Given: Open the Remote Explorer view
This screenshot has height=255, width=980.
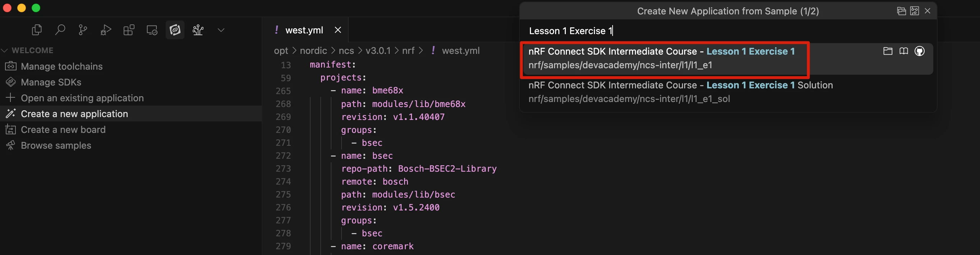Looking at the screenshot, I should click(x=152, y=30).
